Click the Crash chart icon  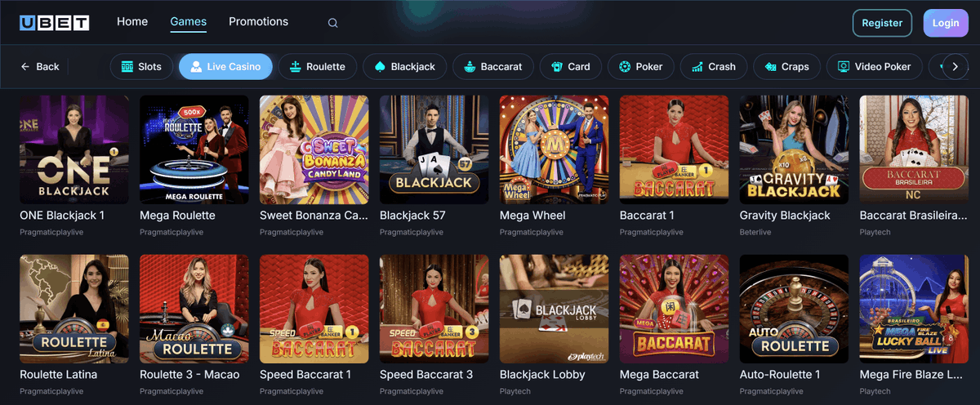[697, 67]
